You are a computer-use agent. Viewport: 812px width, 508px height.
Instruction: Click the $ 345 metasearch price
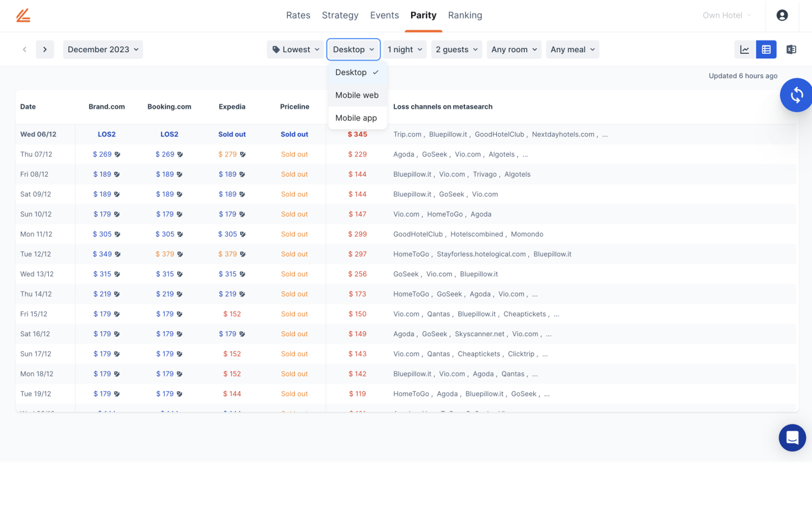pyautogui.click(x=357, y=135)
